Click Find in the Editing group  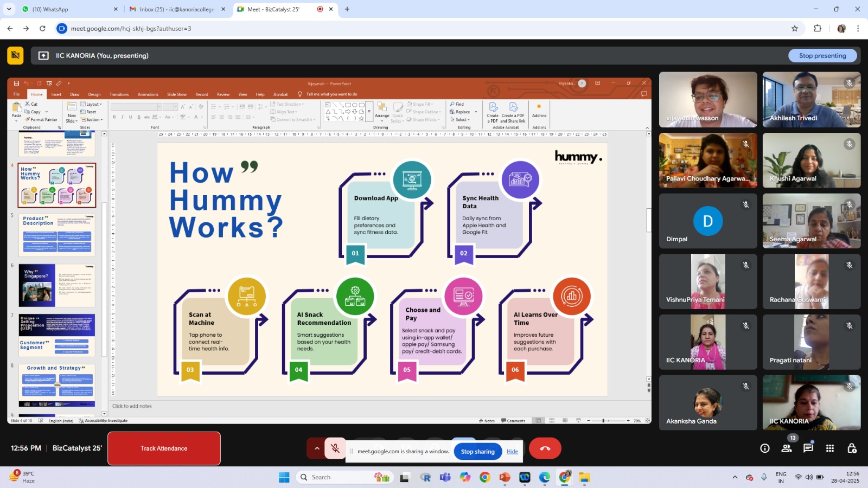tap(457, 104)
